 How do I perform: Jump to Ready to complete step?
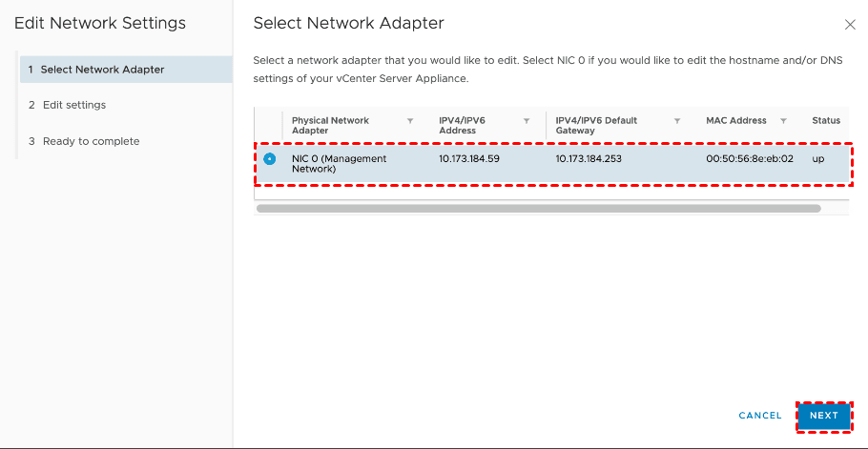click(91, 141)
